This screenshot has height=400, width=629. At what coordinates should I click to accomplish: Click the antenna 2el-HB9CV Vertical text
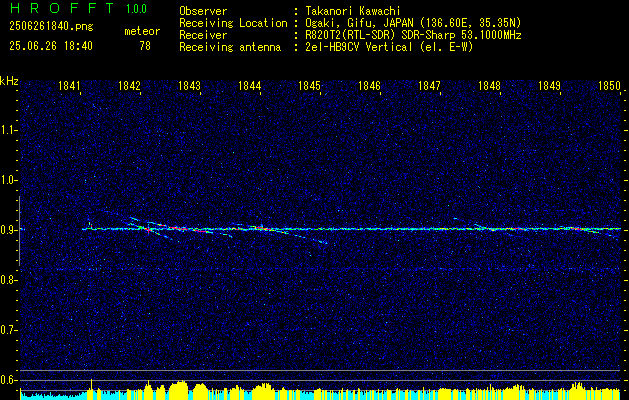(389, 47)
